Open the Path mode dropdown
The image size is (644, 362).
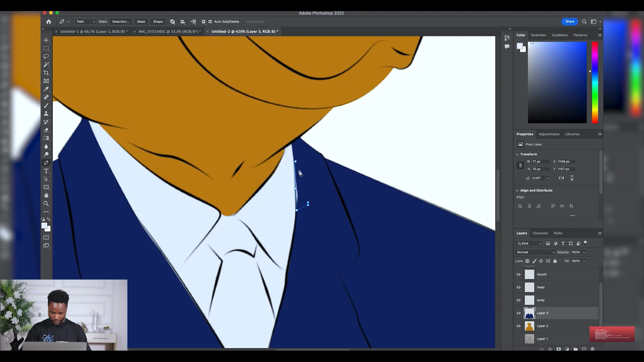coord(85,21)
